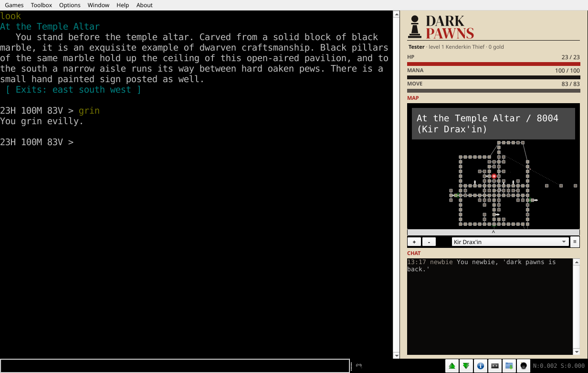Click the command input field

click(175, 366)
